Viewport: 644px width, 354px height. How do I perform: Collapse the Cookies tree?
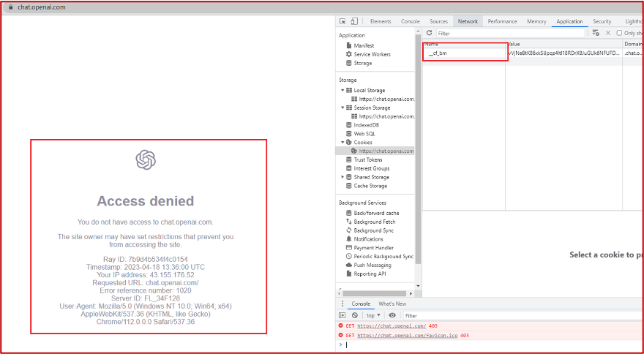tap(342, 142)
